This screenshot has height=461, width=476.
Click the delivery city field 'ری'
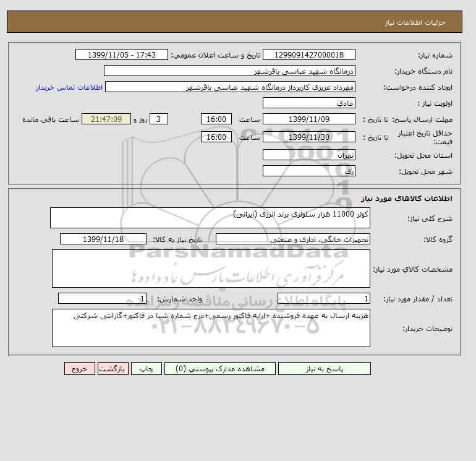308,171
